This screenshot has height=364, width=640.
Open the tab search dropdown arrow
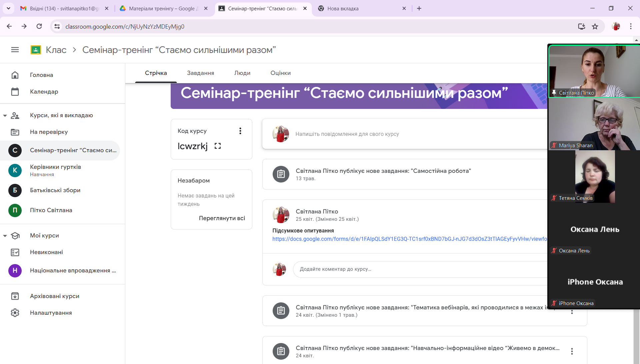pos(8,8)
